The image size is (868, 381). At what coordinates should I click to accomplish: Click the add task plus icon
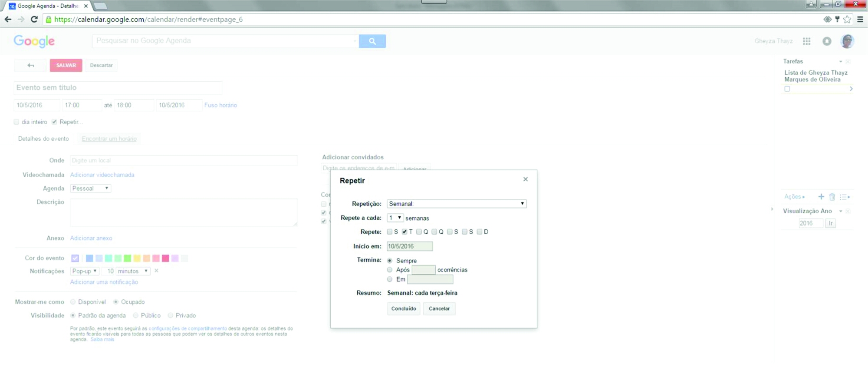(821, 197)
